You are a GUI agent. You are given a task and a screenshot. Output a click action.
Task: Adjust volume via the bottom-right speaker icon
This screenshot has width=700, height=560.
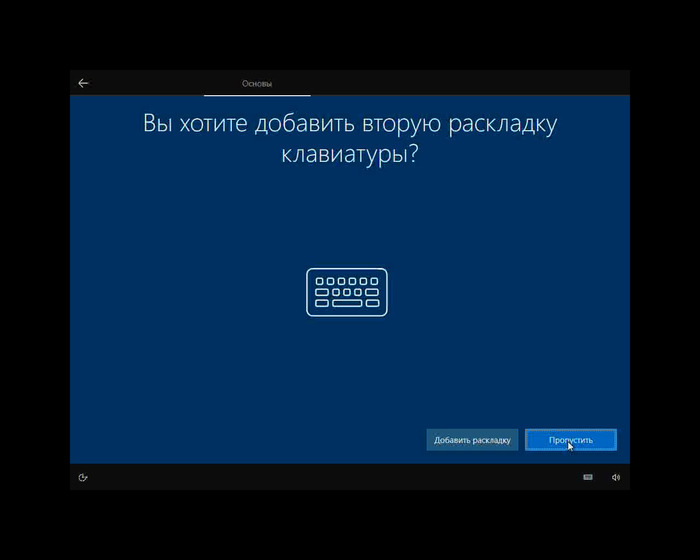click(x=616, y=477)
